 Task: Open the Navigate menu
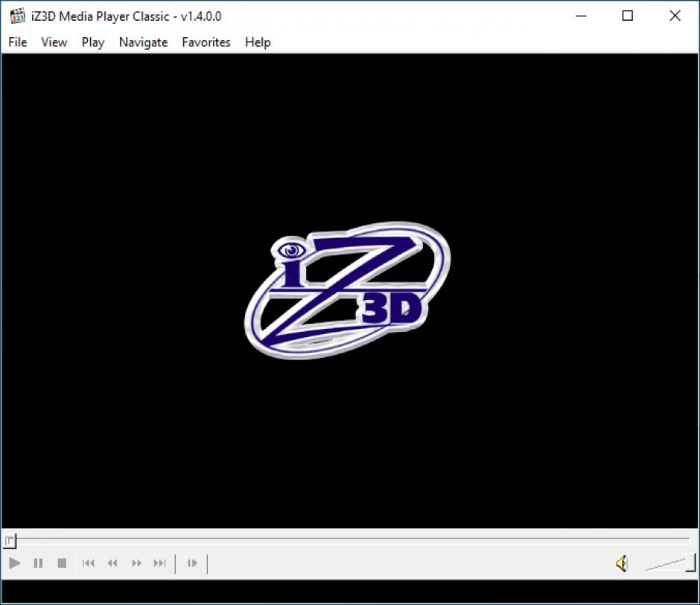pos(143,42)
